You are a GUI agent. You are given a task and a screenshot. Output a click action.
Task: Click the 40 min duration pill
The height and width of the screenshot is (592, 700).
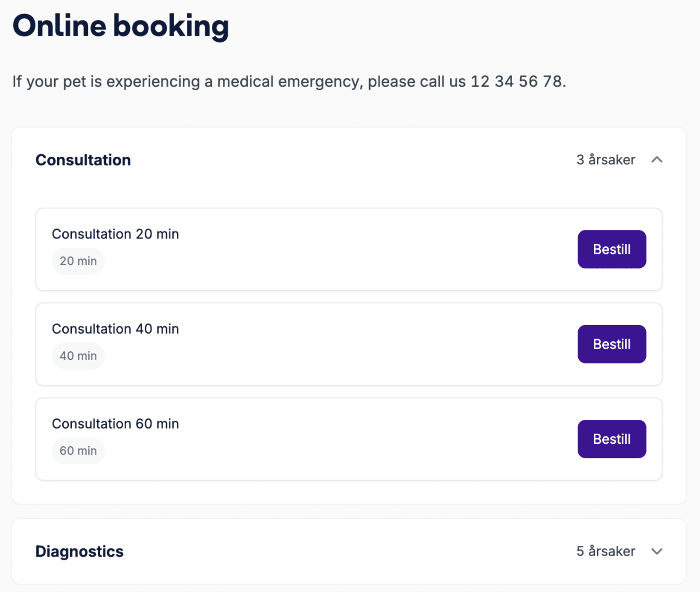pos(78,355)
